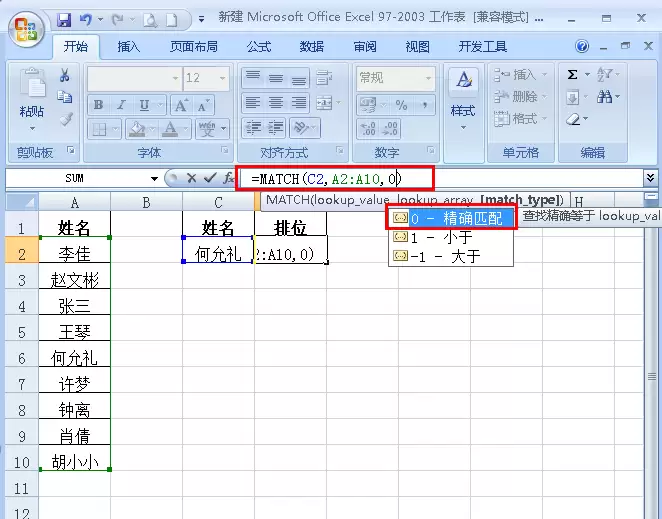The width and height of the screenshot is (662, 519).
Task: Click the 粘贴 paste button
Action: [x=32, y=98]
